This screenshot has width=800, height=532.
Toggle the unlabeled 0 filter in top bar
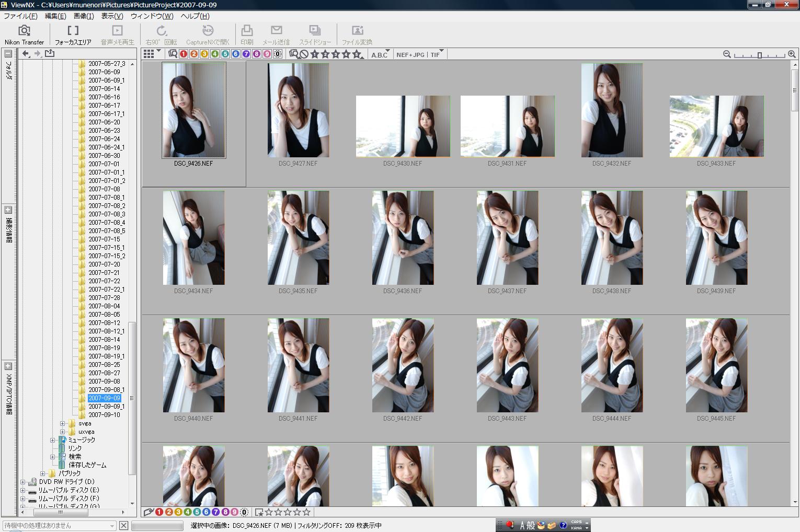point(278,54)
